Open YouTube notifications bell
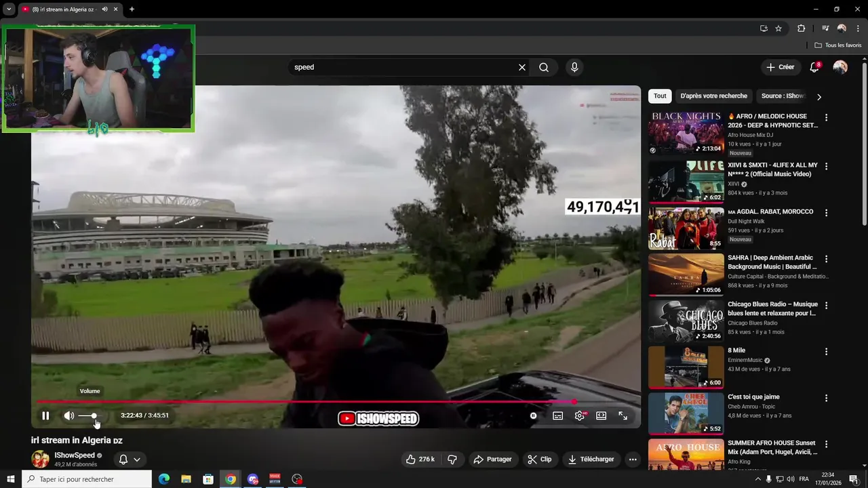 [814, 67]
